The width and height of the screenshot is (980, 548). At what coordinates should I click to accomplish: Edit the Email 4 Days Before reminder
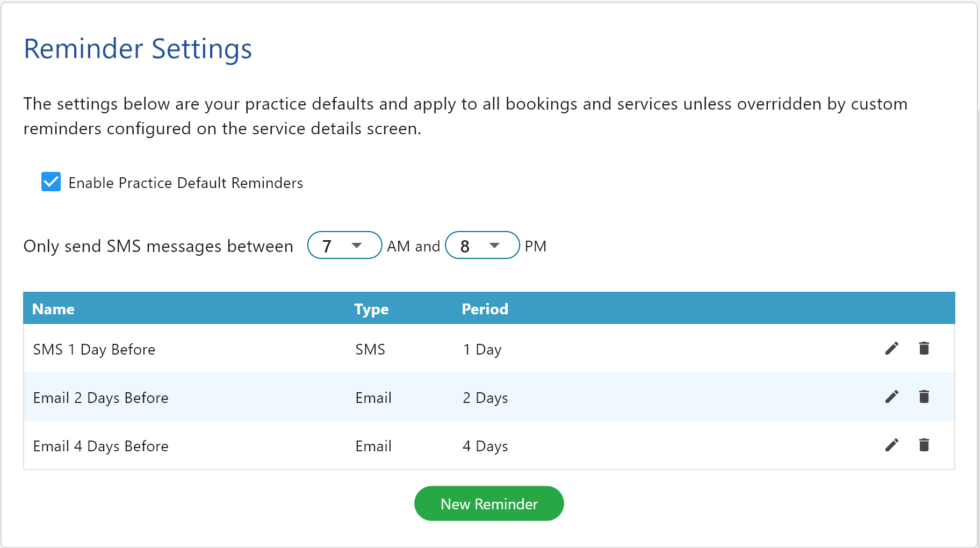pyautogui.click(x=892, y=445)
